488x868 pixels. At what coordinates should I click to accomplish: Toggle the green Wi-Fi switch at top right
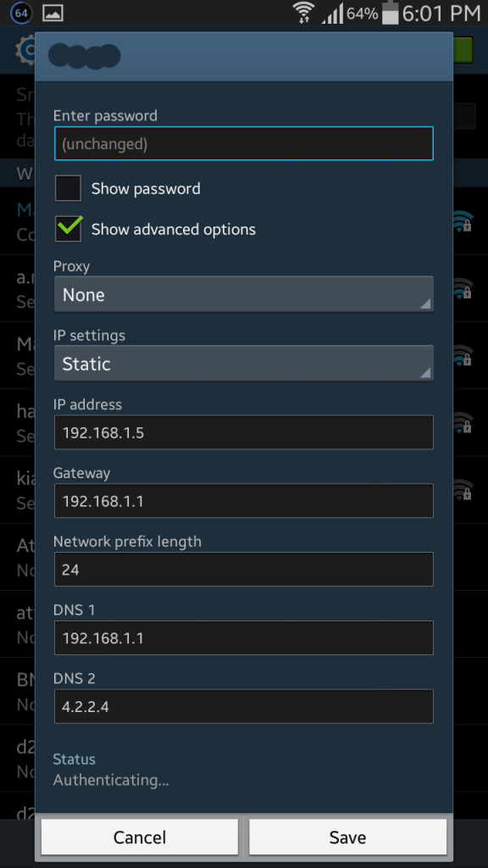click(463, 50)
